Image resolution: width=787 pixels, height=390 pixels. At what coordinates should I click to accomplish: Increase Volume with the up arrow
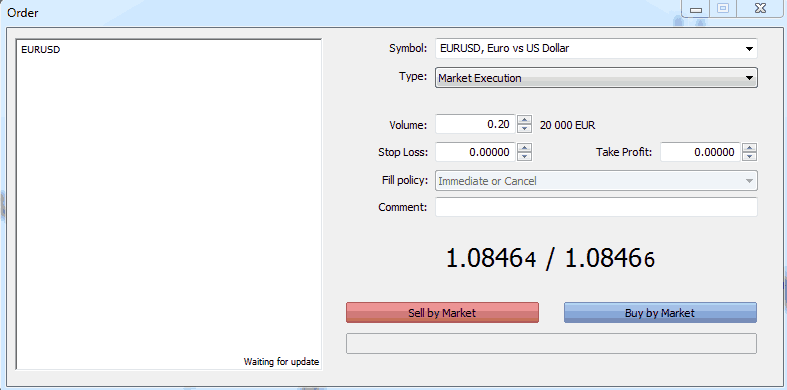[x=524, y=120]
